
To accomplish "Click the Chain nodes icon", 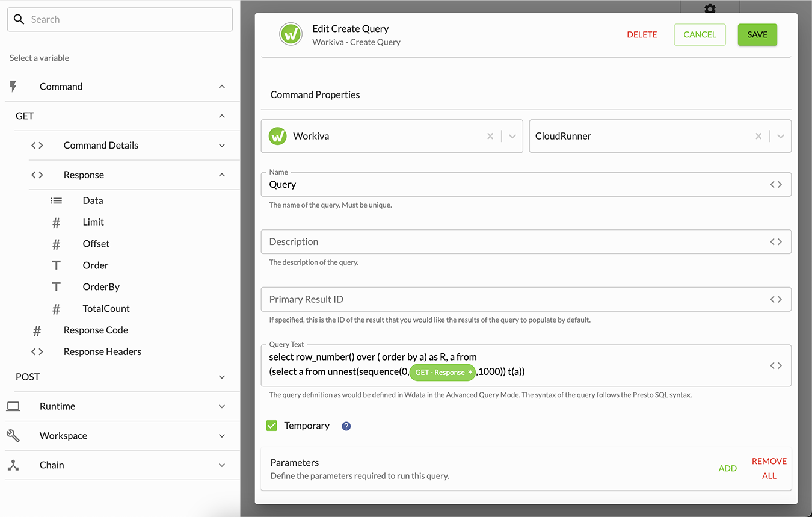I will click(x=13, y=465).
